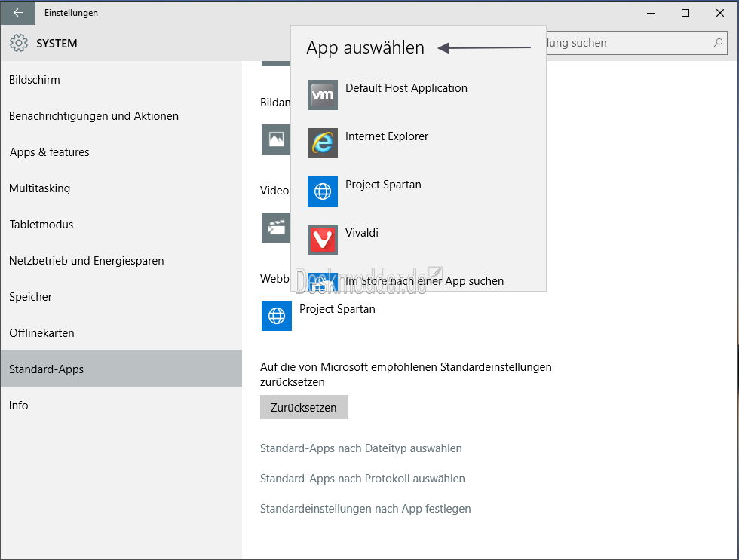Open Benachrichtigungen und Aktionen

pos(121,116)
